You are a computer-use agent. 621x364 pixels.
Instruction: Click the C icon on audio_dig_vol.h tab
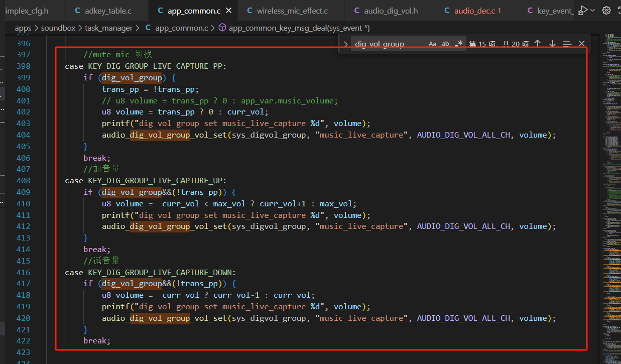(357, 11)
